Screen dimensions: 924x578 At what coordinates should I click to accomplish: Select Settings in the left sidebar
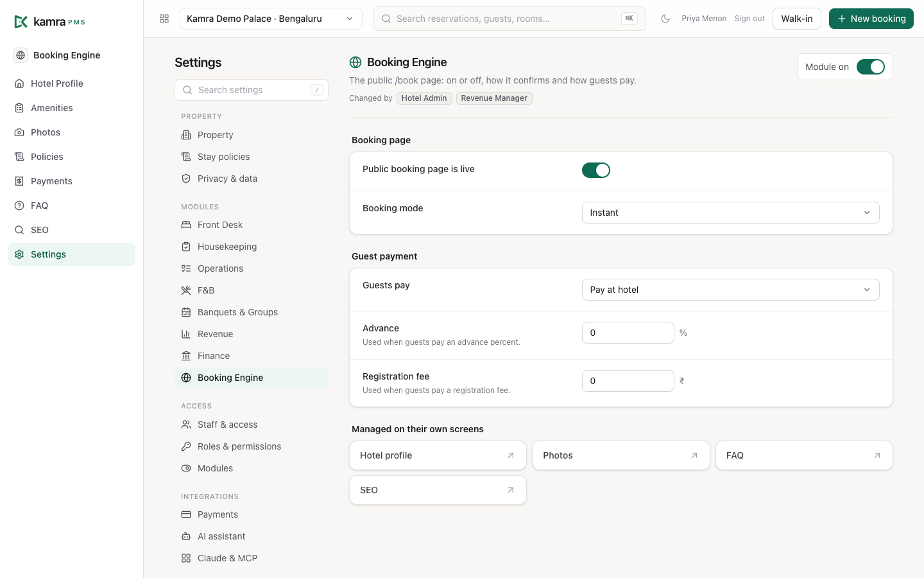71,254
